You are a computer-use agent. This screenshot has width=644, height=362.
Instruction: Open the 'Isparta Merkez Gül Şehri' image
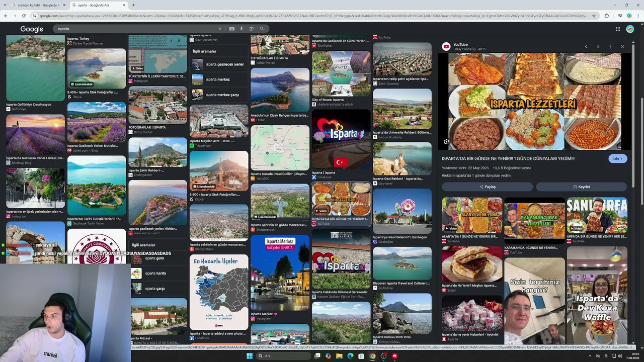pyautogui.click(x=280, y=273)
